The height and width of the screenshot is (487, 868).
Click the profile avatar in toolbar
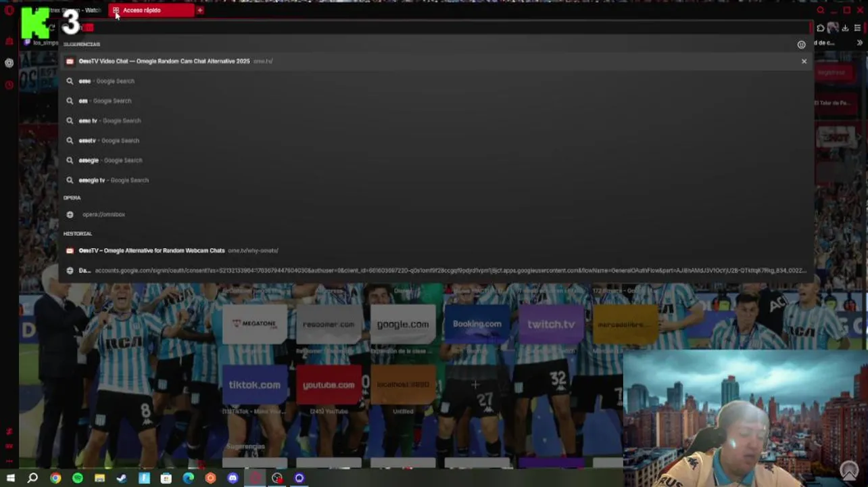(x=833, y=28)
